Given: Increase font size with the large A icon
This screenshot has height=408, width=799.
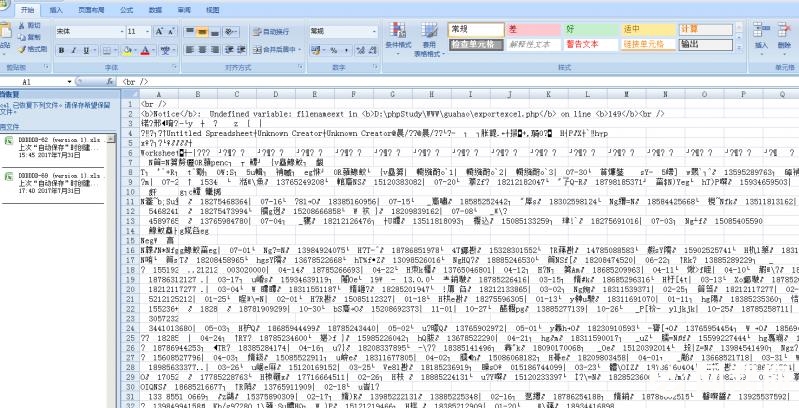Looking at the screenshot, I should 159,31.
